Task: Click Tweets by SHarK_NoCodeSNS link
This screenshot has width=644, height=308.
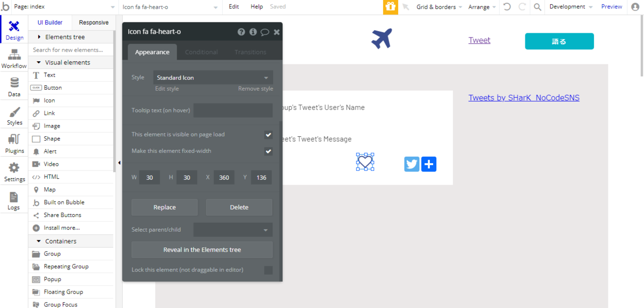Action: pos(524,98)
